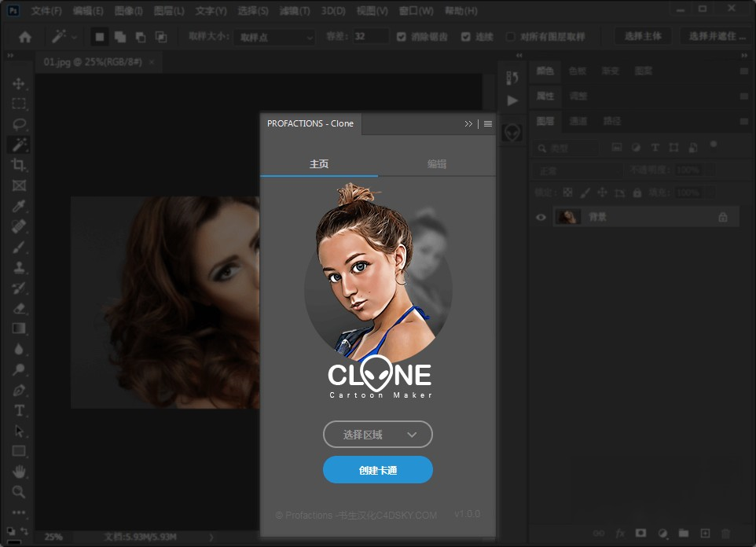Open the 文件(F) menu
The image size is (756, 547).
(46, 11)
